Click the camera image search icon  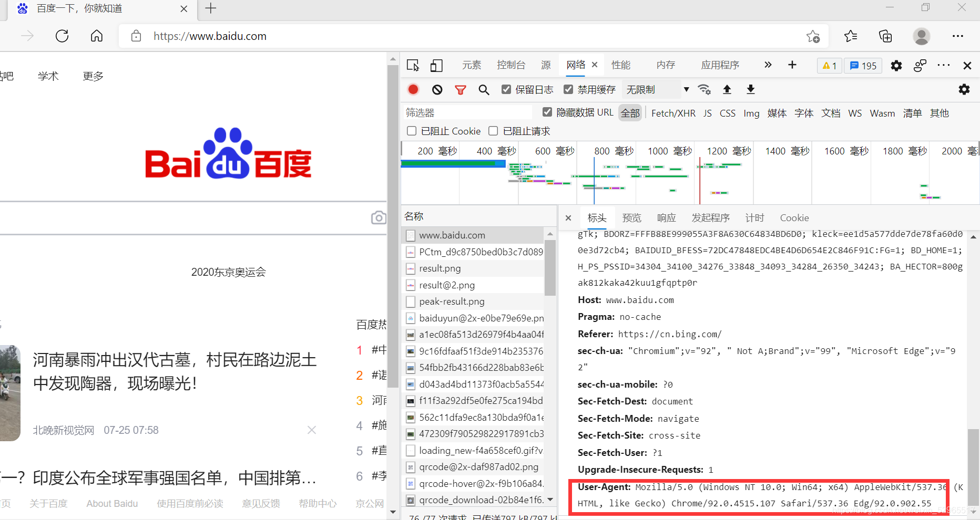coord(379,217)
